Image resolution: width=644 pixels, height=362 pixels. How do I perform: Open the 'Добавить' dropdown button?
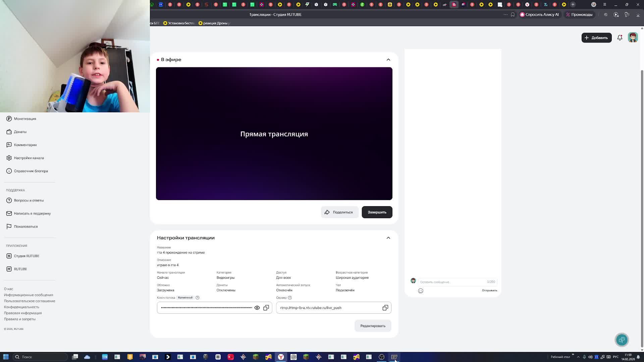click(596, 38)
